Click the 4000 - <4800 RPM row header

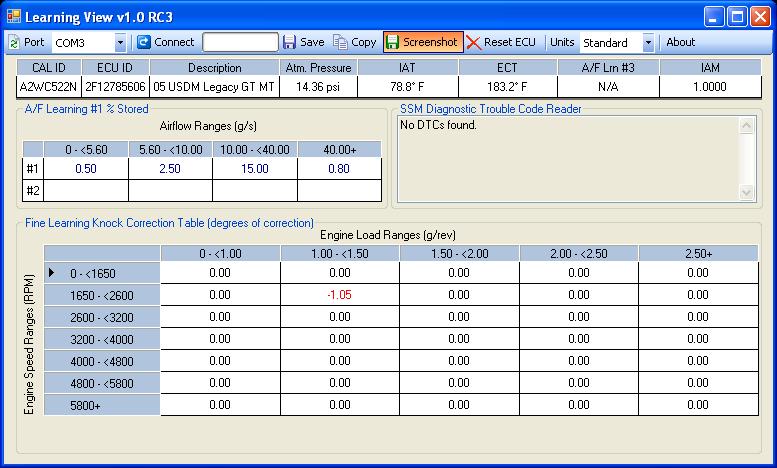[x=102, y=361]
